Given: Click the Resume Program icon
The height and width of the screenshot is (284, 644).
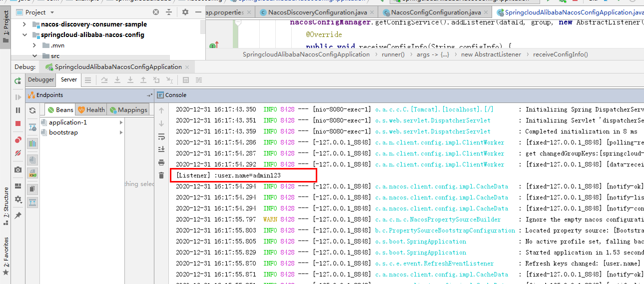Looking at the screenshot, I should pyautogui.click(x=18, y=97).
